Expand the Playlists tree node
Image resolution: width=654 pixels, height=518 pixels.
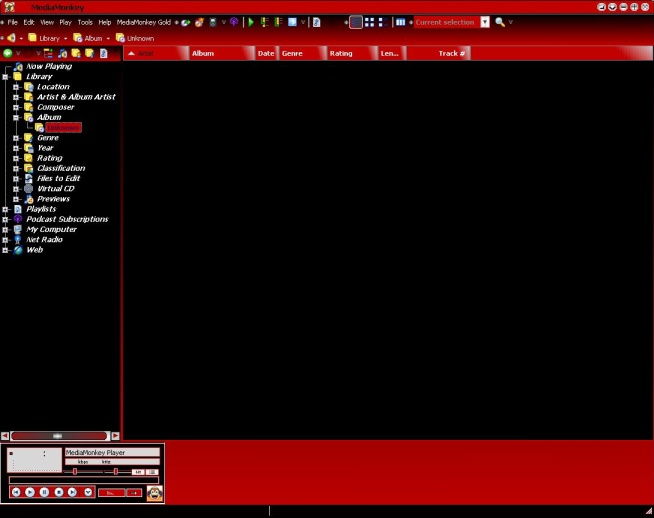pos(5,209)
